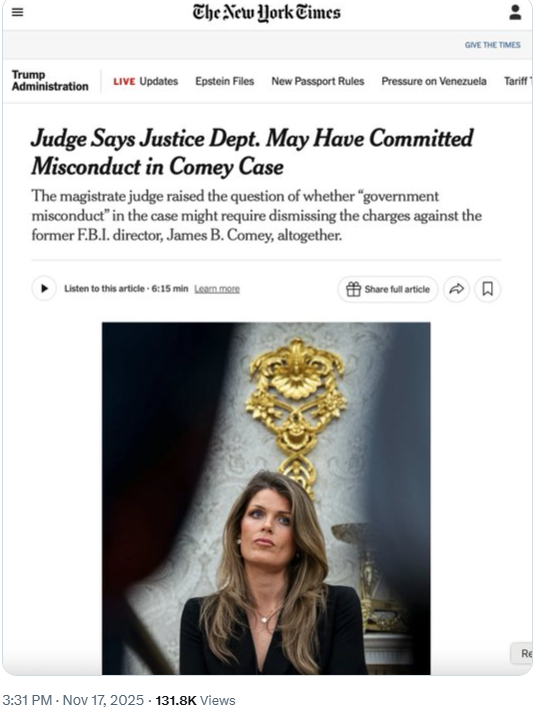Open the article's lead photo
The image size is (543, 722).
[x=266, y=498]
